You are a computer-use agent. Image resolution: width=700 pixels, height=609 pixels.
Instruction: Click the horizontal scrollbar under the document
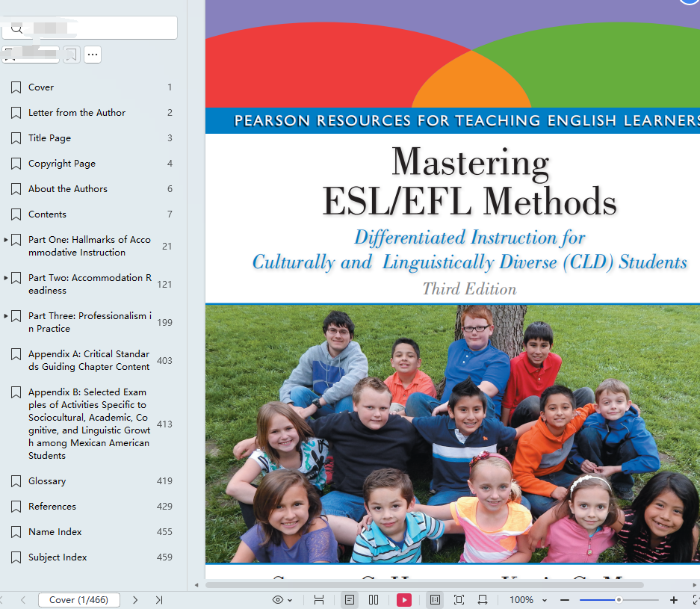(x=424, y=585)
